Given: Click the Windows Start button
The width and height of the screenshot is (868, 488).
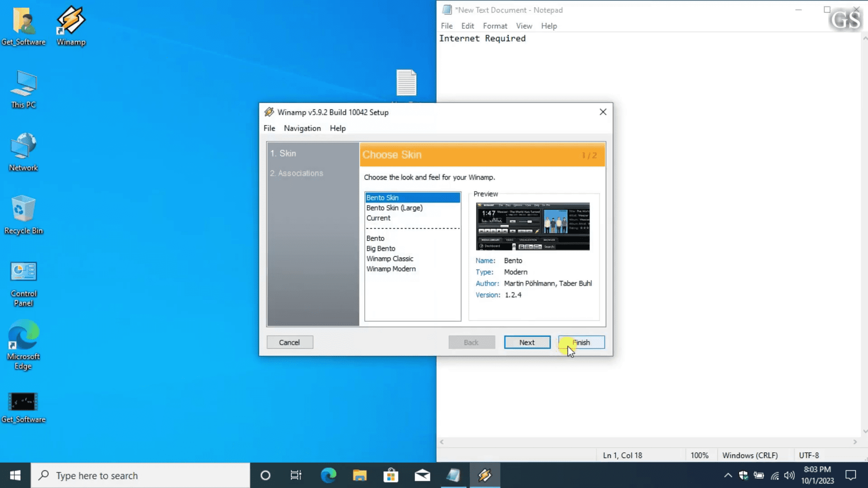Looking at the screenshot, I should click(x=15, y=475).
